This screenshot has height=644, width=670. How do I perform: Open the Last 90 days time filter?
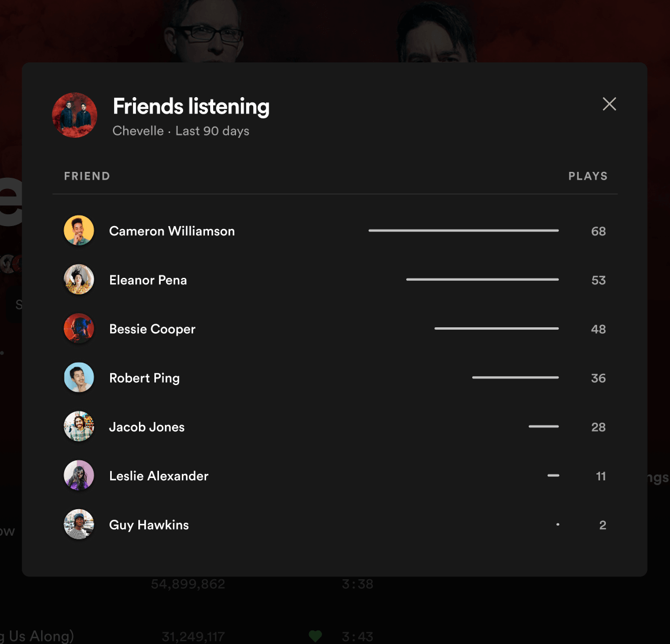click(212, 131)
